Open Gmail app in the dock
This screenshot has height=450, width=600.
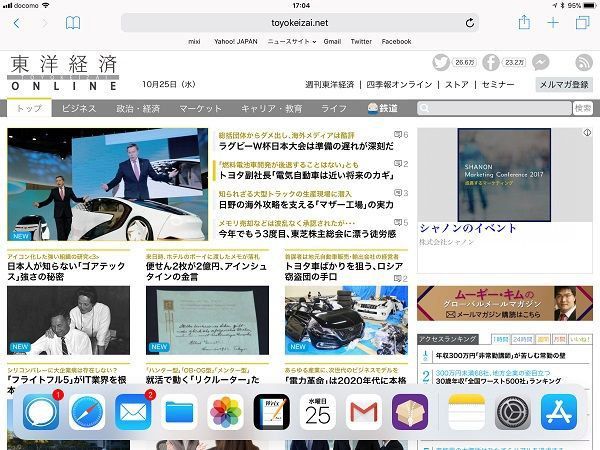(x=364, y=412)
